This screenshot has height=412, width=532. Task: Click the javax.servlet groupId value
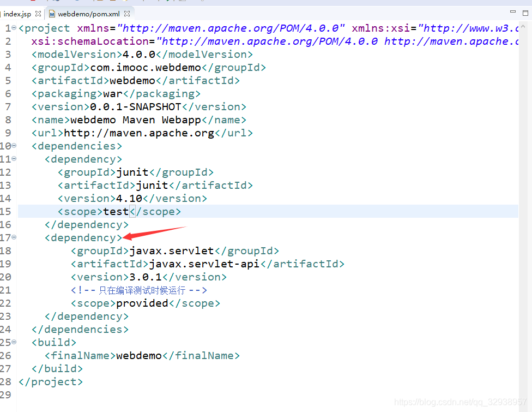click(172, 251)
